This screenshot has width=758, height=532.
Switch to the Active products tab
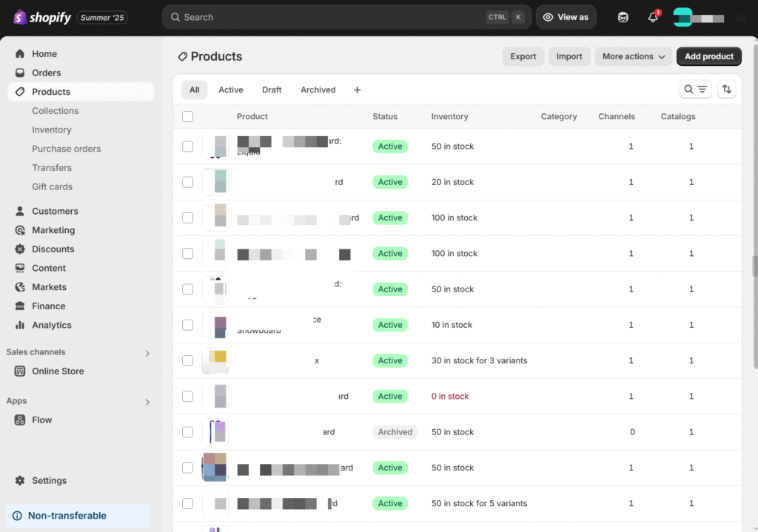click(230, 90)
